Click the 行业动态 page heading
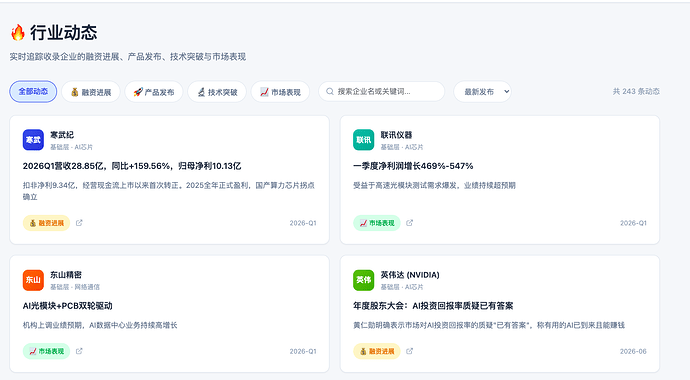 pyautogui.click(x=64, y=33)
